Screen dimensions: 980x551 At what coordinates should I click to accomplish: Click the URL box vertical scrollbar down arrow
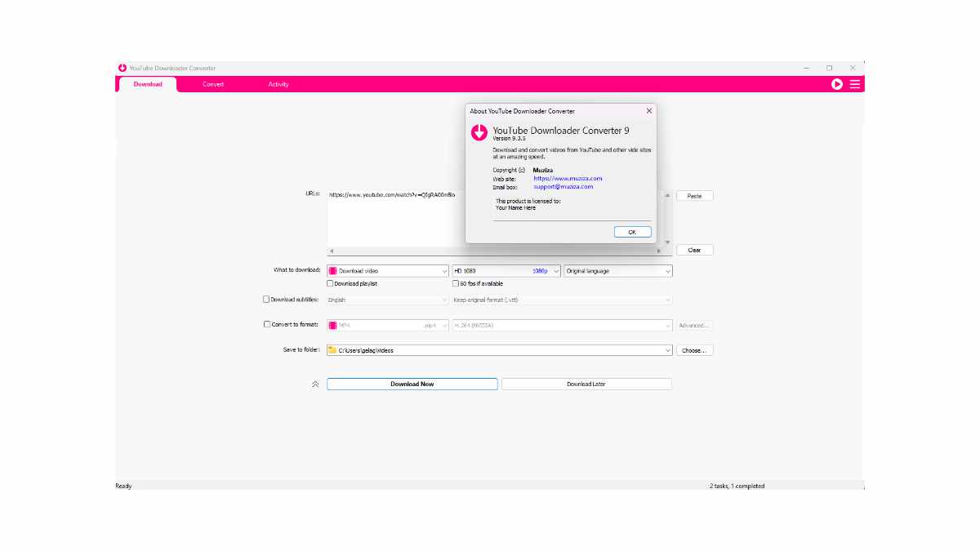click(667, 242)
